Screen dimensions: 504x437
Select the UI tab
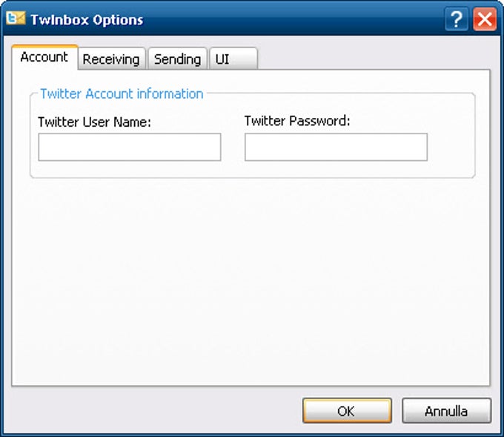pos(233,59)
